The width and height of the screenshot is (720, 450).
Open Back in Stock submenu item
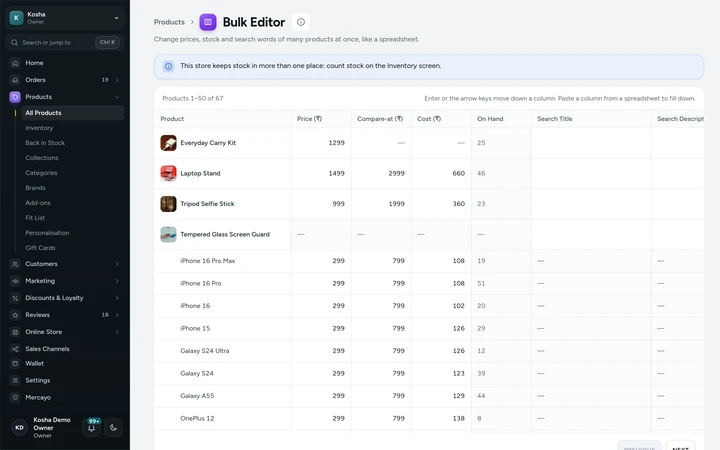[x=73, y=143]
